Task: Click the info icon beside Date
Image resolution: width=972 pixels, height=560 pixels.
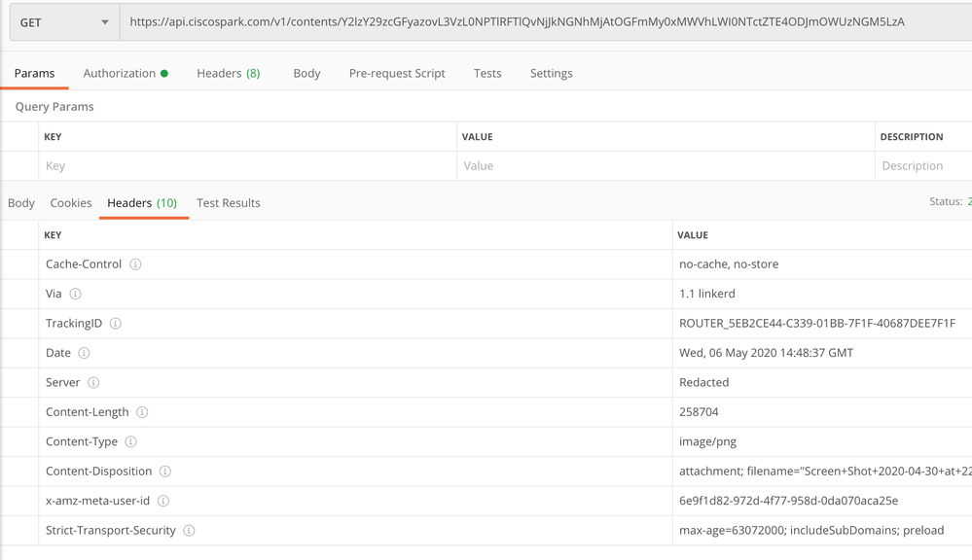Action: pos(84,353)
